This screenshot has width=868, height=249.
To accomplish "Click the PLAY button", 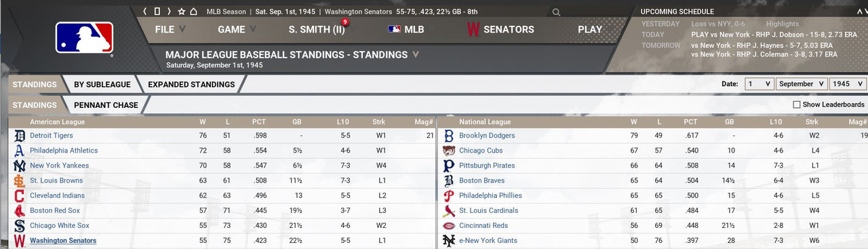I will coord(590,29).
